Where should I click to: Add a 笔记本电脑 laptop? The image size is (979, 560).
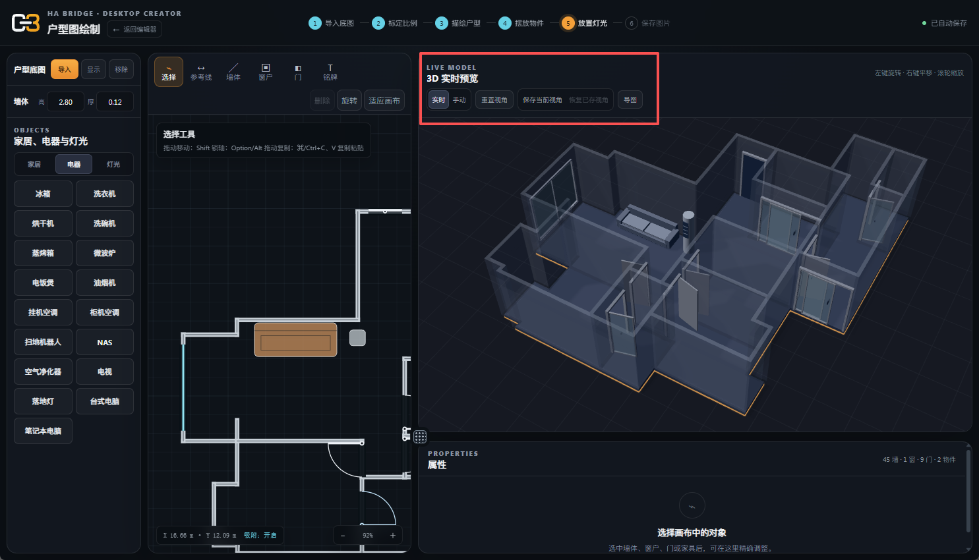(x=43, y=431)
